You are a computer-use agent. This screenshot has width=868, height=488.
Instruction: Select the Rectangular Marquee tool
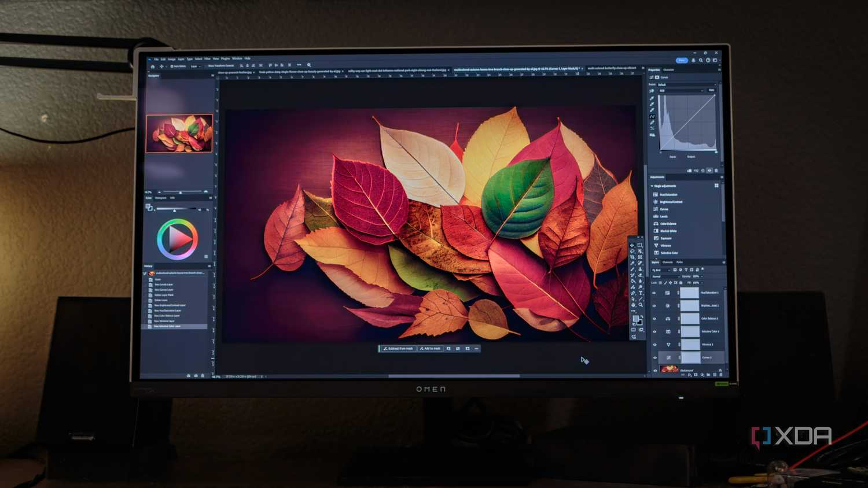tap(640, 245)
